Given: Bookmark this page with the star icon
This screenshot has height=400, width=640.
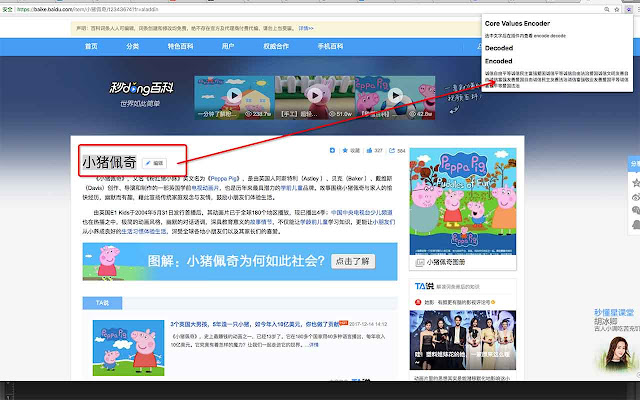Looking at the screenshot, I should pyautogui.click(x=617, y=9).
